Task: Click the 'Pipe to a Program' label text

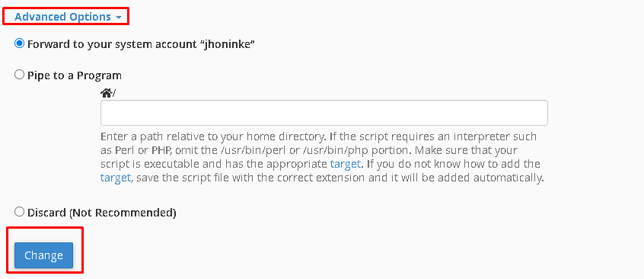Action: (x=75, y=75)
